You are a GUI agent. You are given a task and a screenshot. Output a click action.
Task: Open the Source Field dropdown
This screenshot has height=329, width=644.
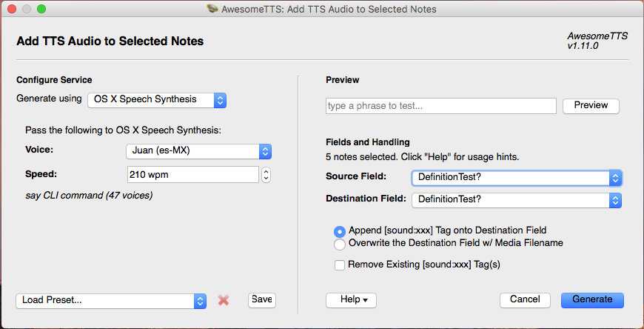(x=517, y=178)
